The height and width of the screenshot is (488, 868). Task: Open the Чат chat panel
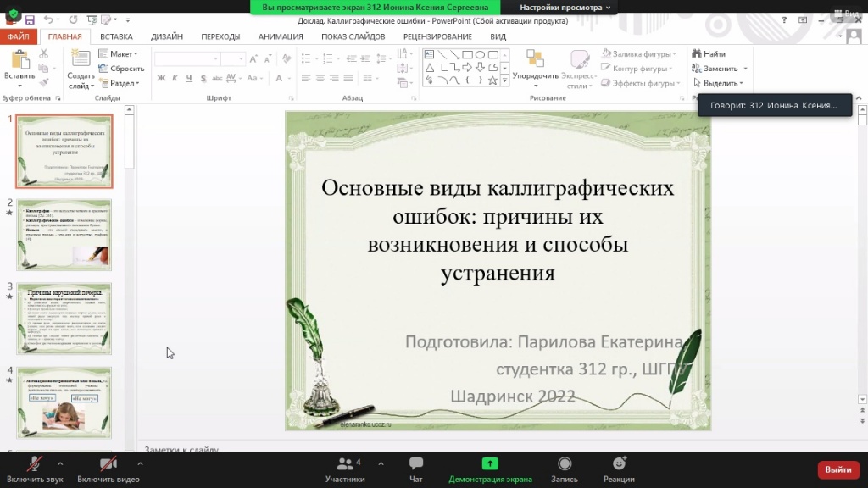click(x=415, y=464)
